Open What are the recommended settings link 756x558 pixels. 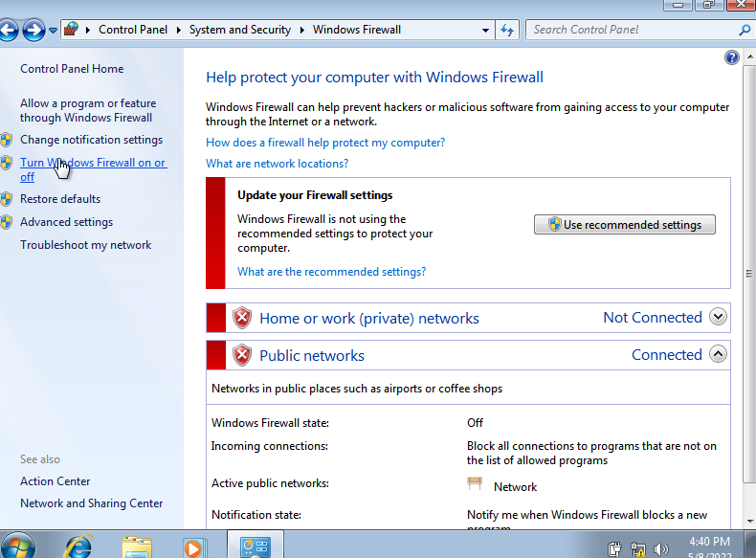[332, 272]
